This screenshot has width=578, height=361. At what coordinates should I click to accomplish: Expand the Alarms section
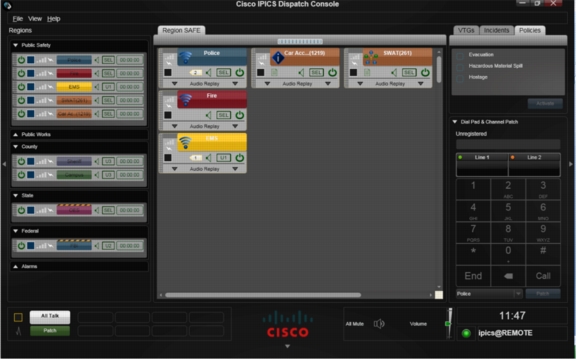(15, 267)
